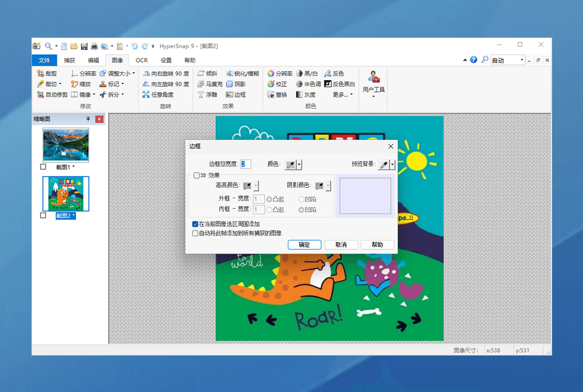Select 向右旋转 90 度 rotate icon
This screenshot has height=392, width=583.
146,73
